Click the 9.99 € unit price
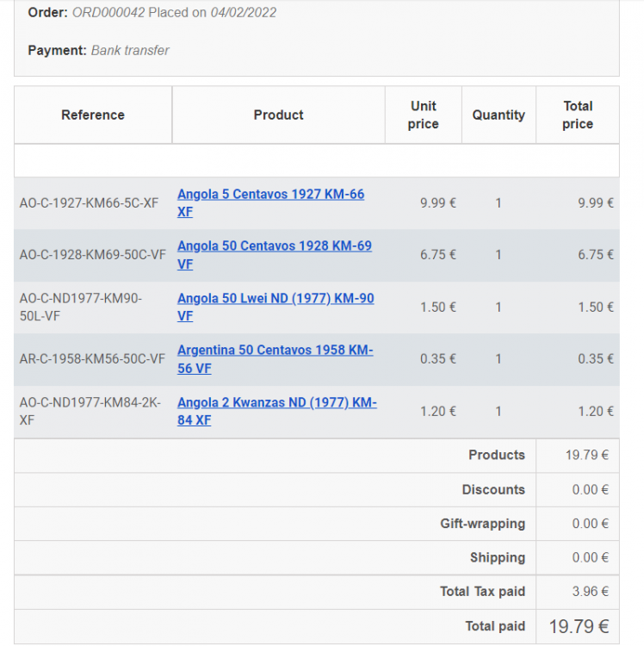This screenshot has width=644, height=646. click(x=437, y=202)
